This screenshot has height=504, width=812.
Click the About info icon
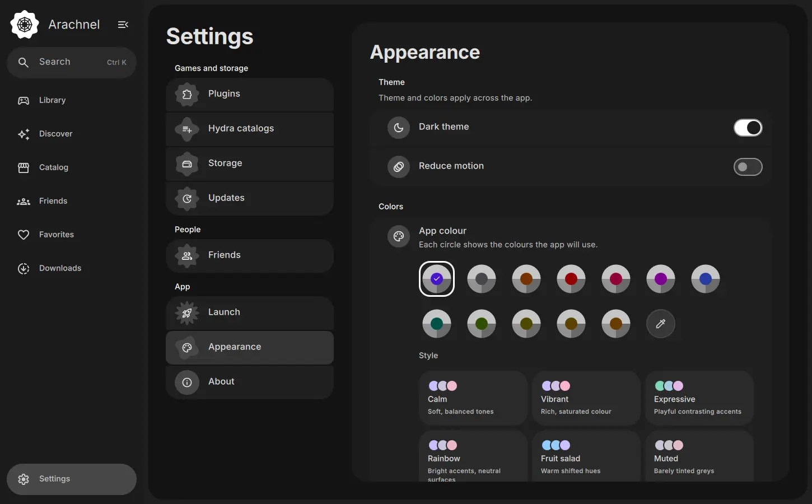pyautogui.click(x=187, y=382)
